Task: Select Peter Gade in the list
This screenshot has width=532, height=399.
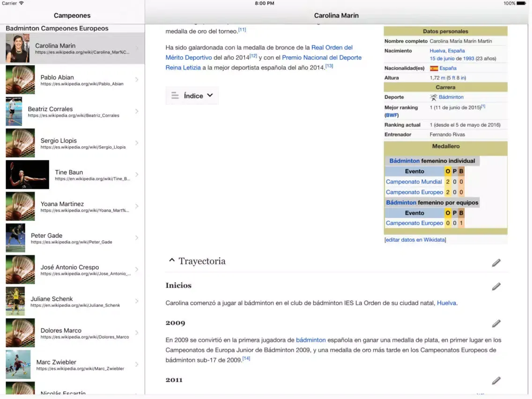Action: click(x=72, y=238)
